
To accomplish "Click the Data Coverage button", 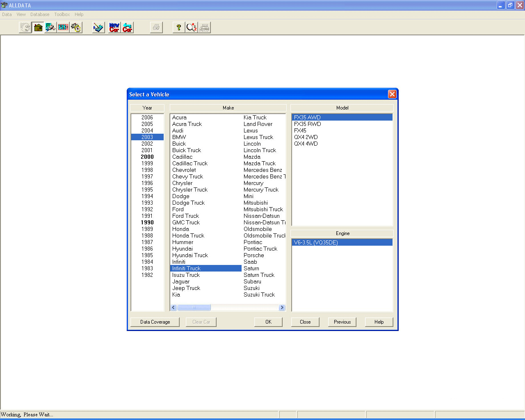I will (155, 322).
